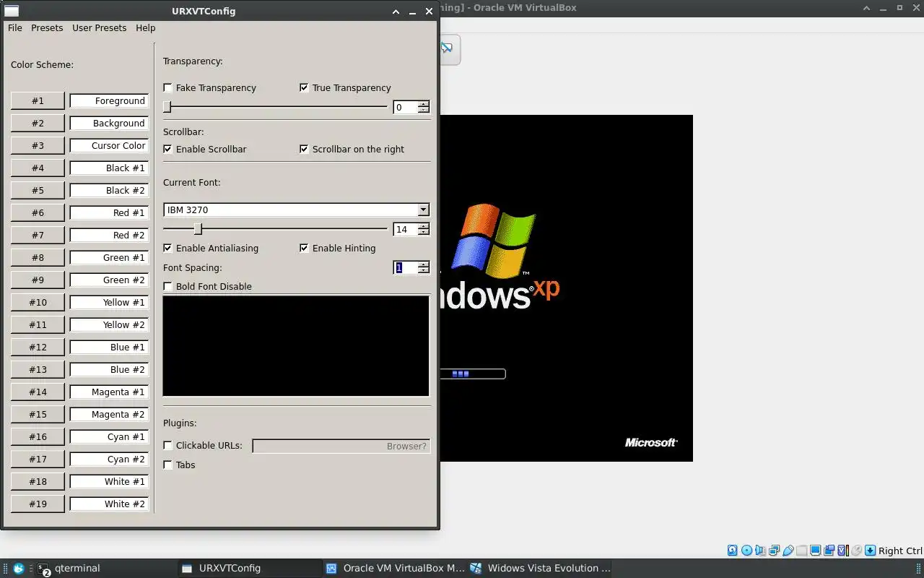The image size is (924, 578).
Task: Click VirtualBox overlapping-screens status icon
Action: (829, 551)
